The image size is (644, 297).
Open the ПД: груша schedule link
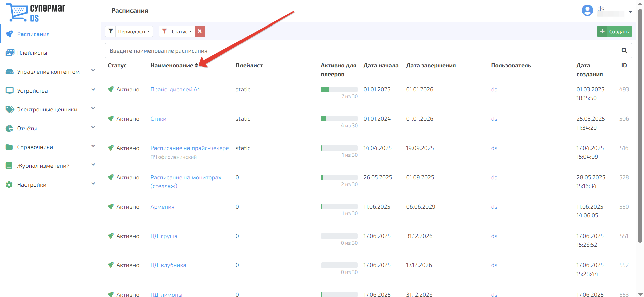pos(164,236)
